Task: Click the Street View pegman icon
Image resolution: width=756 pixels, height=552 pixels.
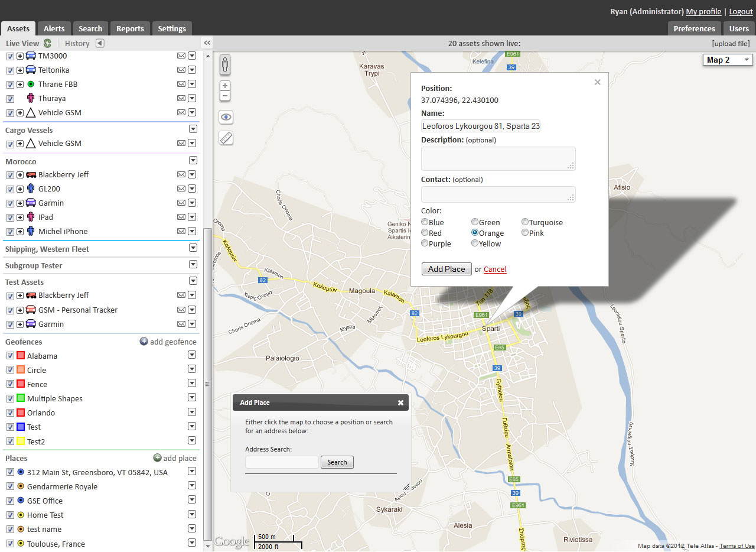Action: coord(225,64)
